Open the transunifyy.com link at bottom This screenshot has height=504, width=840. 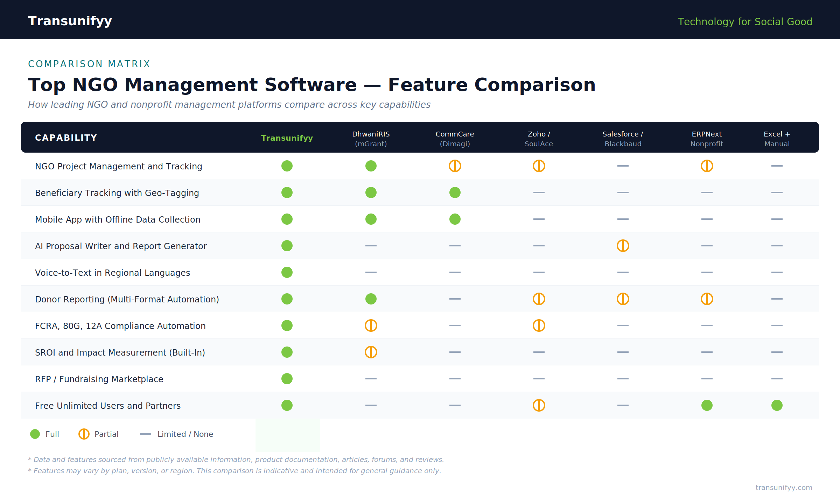(784, 488)
